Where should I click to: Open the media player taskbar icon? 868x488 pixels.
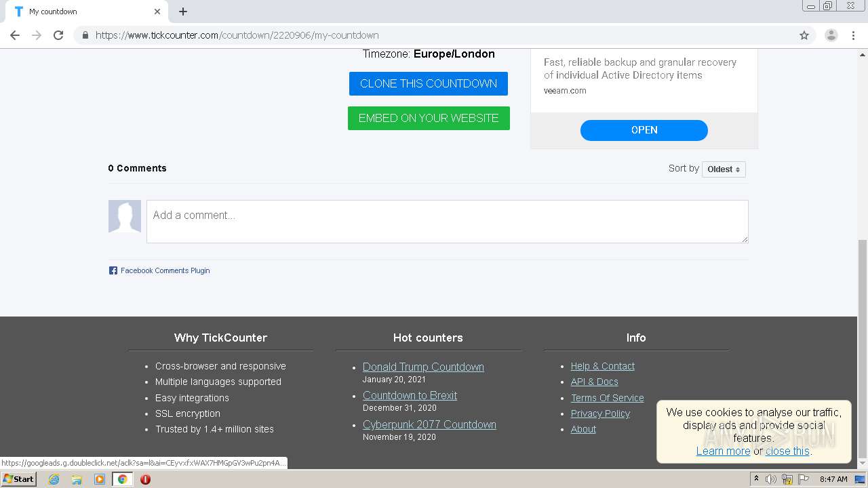pyautogui.click(x=100, y=479)
